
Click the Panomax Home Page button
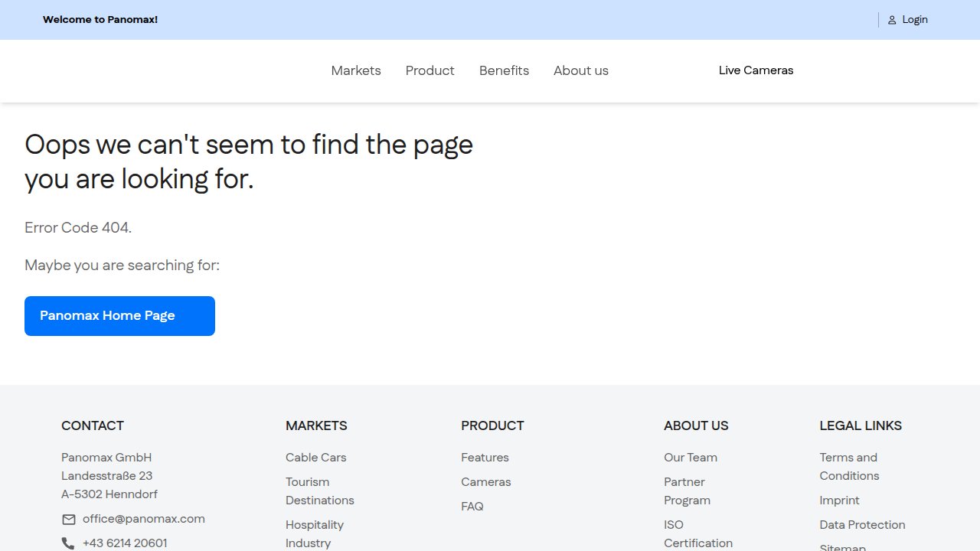(x=119, y=316)
